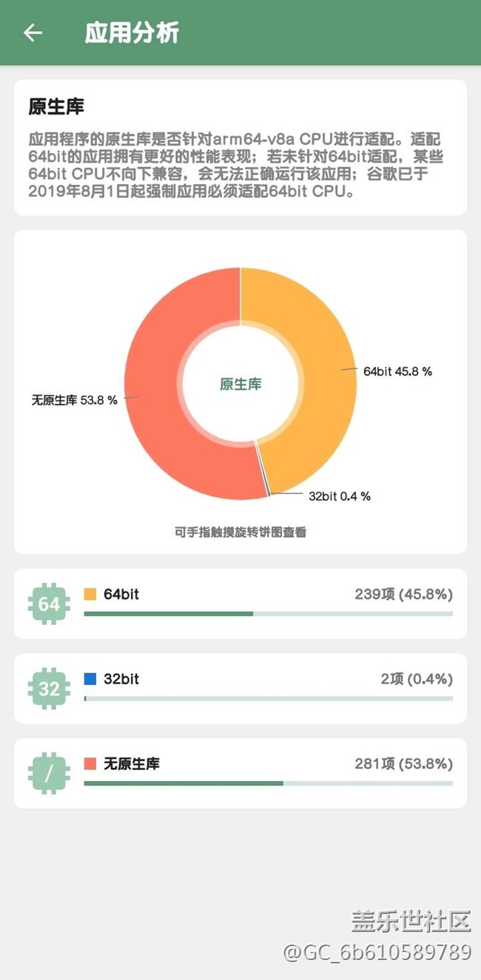The height and width of the screenshot is (980, 481).
Task: Open the 64bit list row
Action: [x=240, y=604]
